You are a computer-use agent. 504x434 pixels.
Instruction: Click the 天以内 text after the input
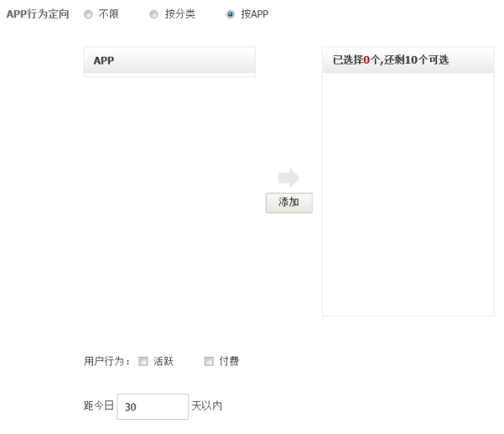pos(207,406)
